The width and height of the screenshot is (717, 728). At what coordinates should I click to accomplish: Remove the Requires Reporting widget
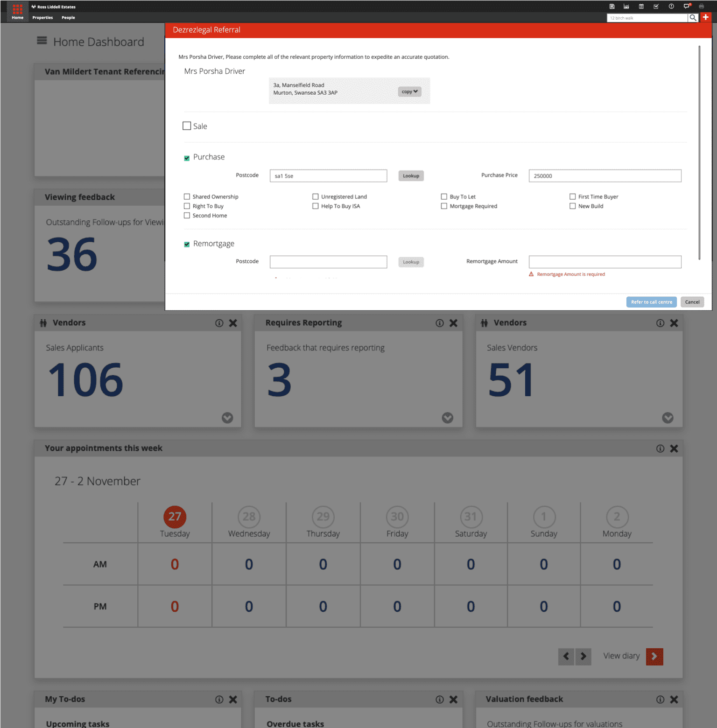click(x=453, y=323)
